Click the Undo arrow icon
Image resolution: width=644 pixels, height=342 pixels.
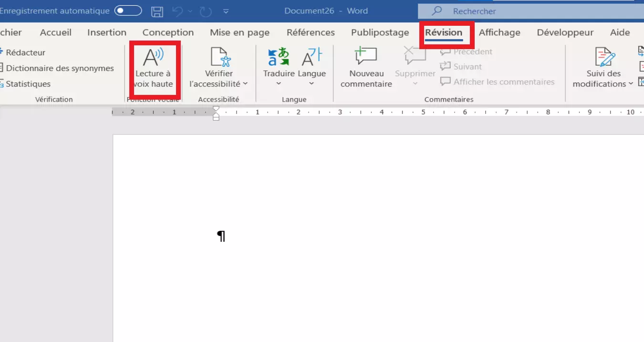coord(177,10)
